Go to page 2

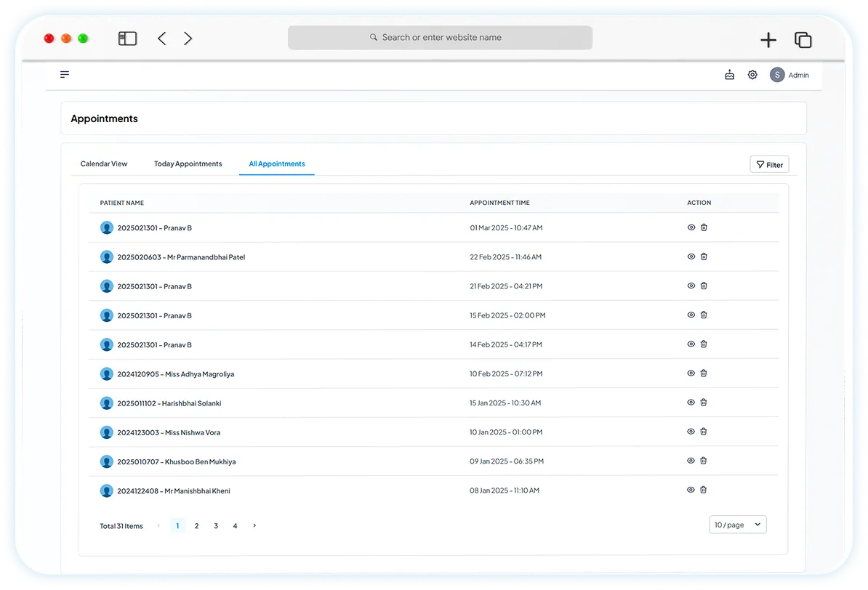[196, 526]
